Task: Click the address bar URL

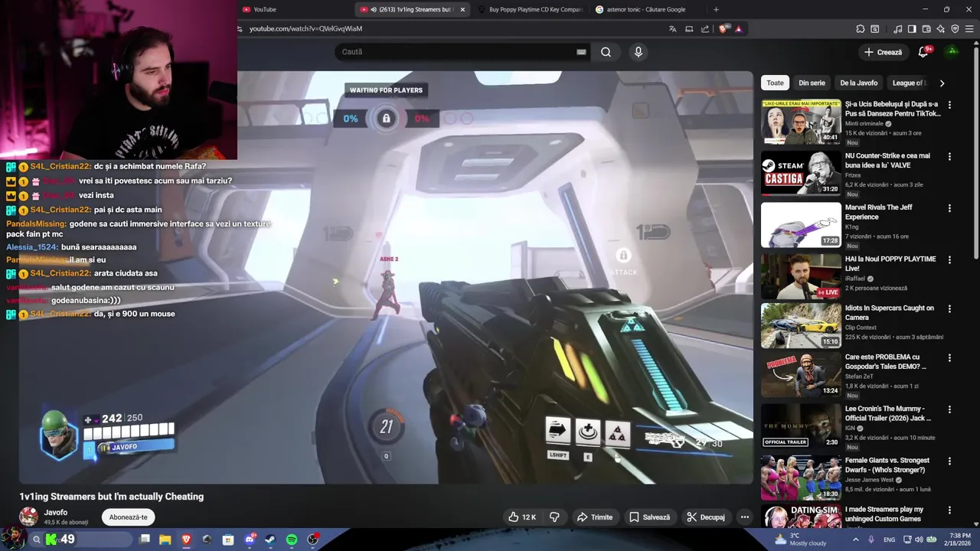Action: (305, 28)
